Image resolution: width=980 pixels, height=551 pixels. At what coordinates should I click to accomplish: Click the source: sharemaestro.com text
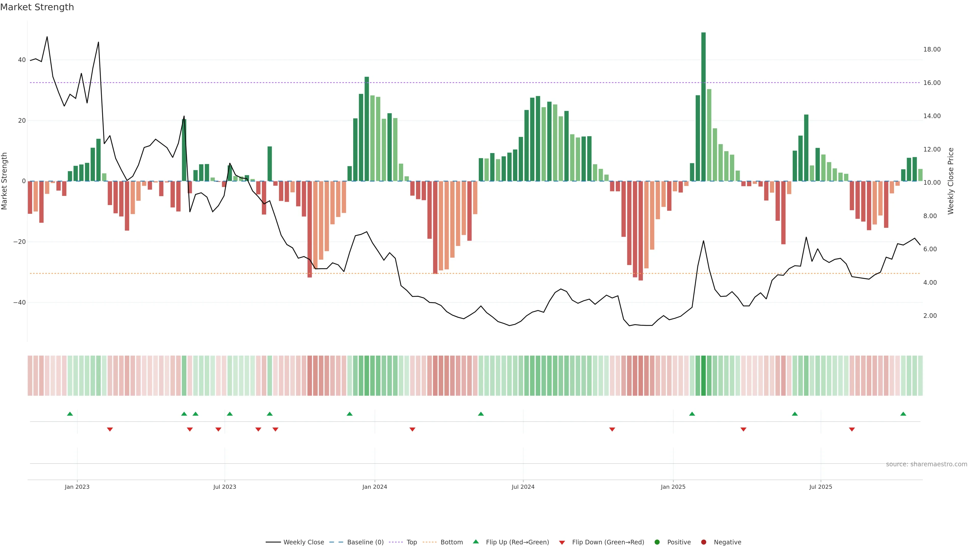[x=926, y=464]
